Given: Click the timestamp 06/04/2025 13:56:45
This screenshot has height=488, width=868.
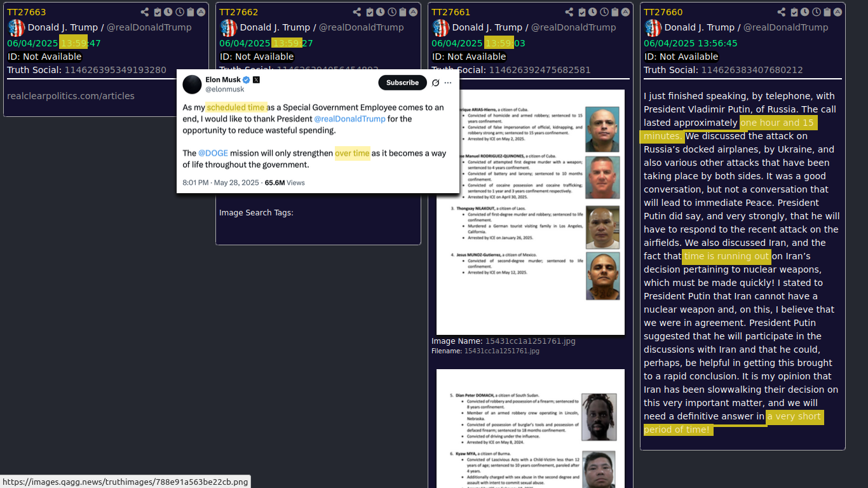Looking at the screenshot, I should 691,43.
